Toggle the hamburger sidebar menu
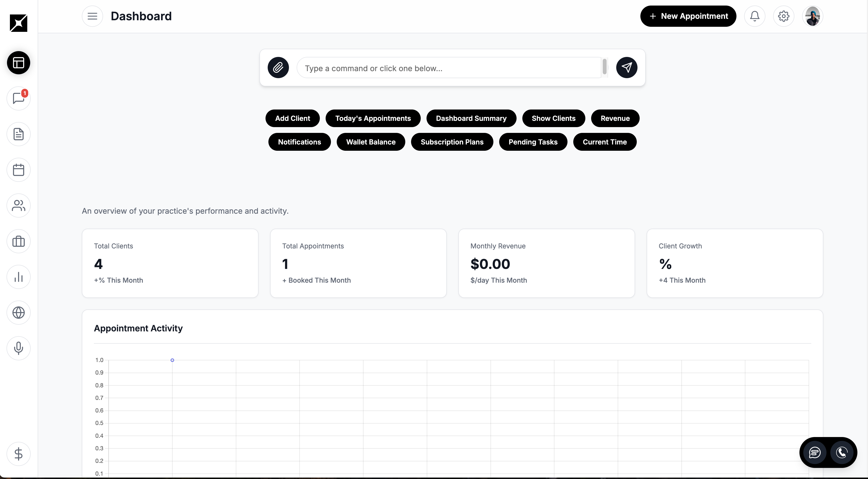 [92, 16]
